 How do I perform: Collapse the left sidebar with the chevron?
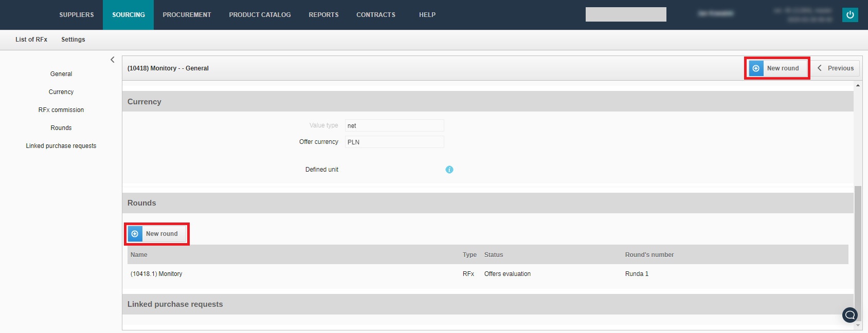[113, 60]
